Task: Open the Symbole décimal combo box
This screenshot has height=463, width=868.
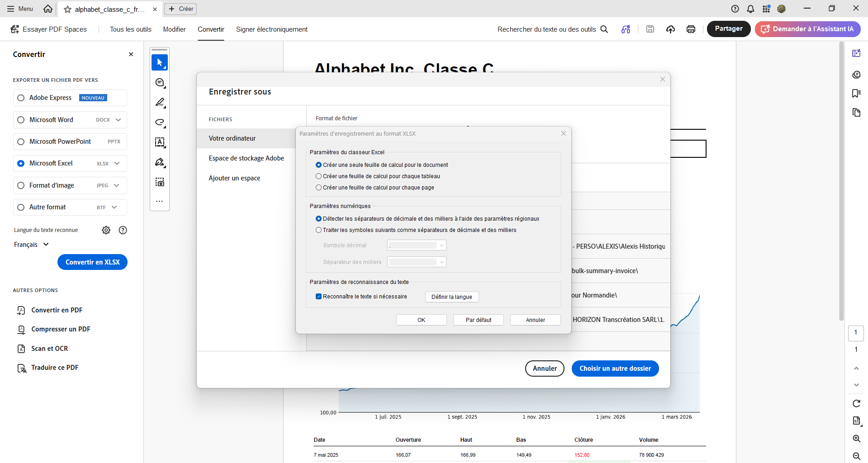Action: pyautogui.click(x=417, y=245)
